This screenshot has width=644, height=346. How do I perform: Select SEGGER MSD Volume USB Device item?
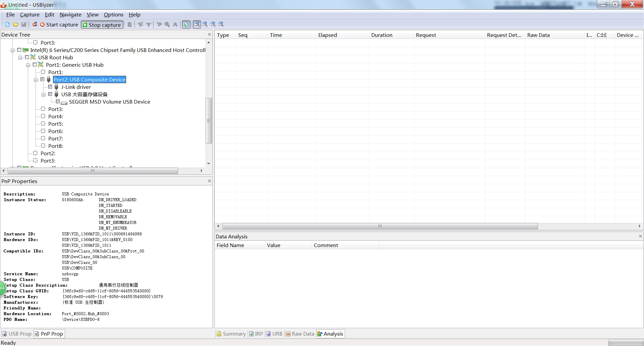coord(109,102)
